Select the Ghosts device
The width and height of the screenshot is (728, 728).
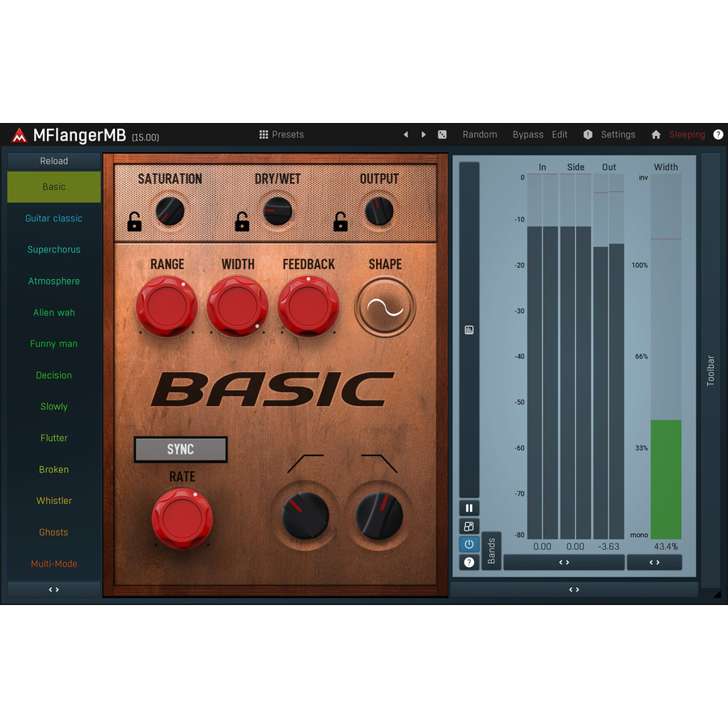[x=54, y=532]
